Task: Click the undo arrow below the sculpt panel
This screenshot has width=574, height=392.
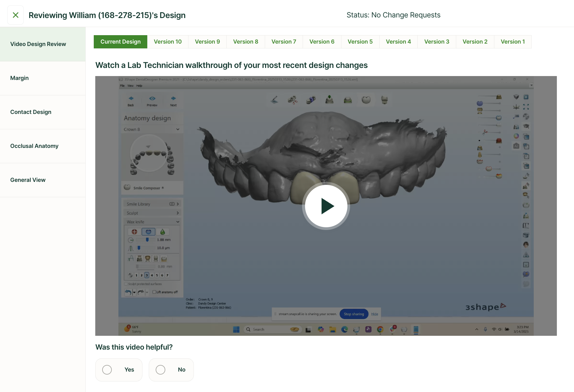Action: click(128, 292)
